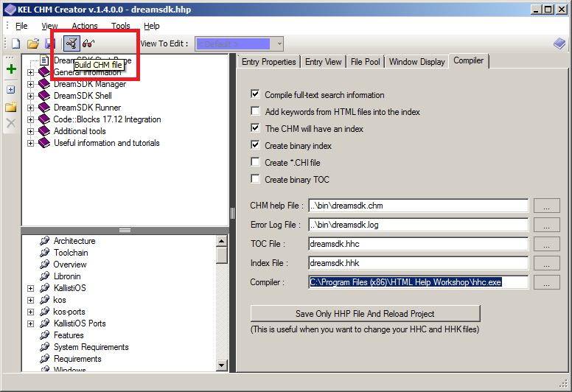Expand the Code::Blocks 17.12 Integration node
Screen dimensions: 572x392
click(x=31, y=119)
